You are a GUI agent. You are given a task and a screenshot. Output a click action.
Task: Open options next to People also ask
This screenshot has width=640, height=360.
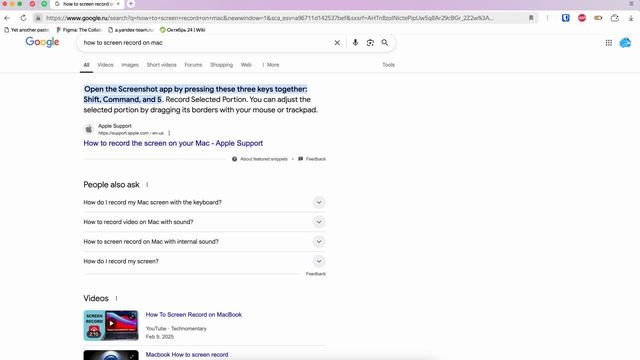147,184
